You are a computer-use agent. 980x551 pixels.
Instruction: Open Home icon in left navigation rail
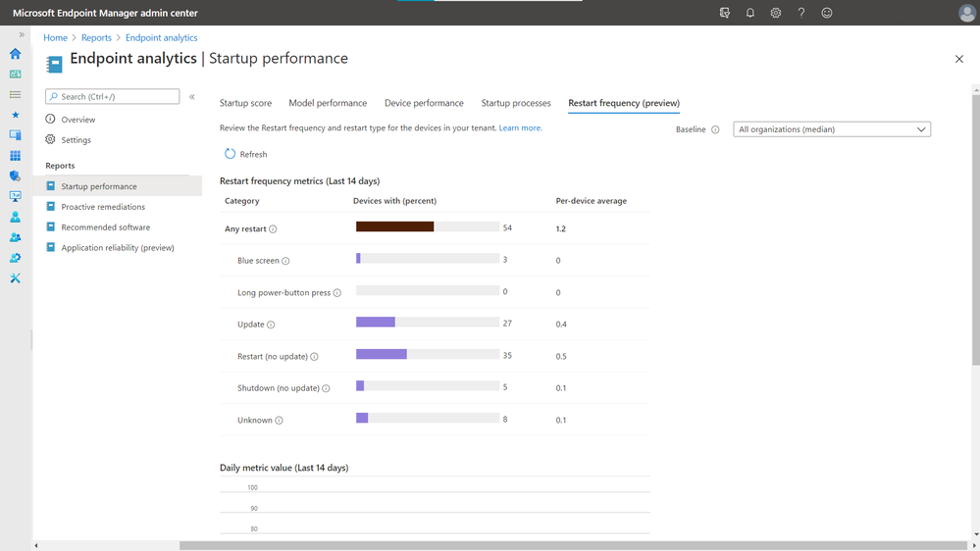click(15, 54)
